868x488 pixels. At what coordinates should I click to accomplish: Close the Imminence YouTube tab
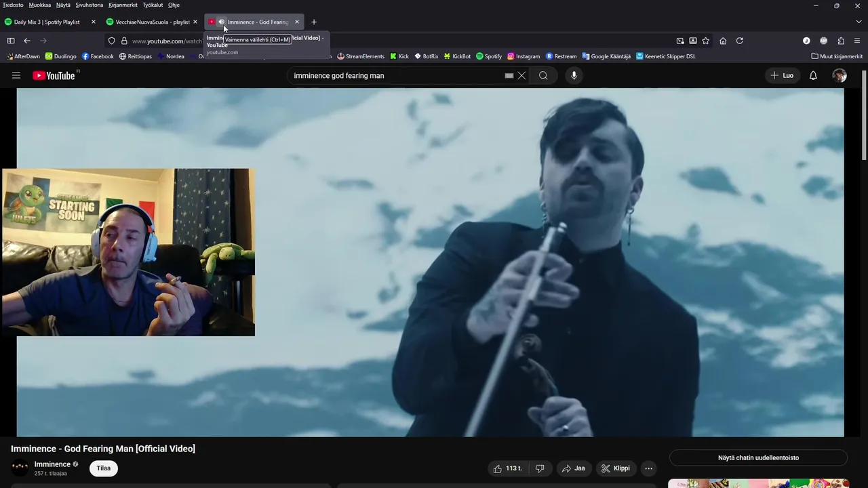click(296, 22)
